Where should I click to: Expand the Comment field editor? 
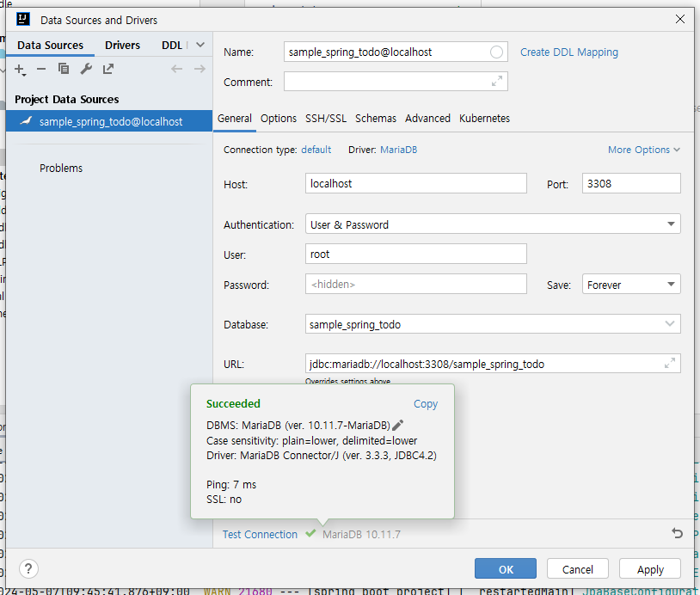497,81
